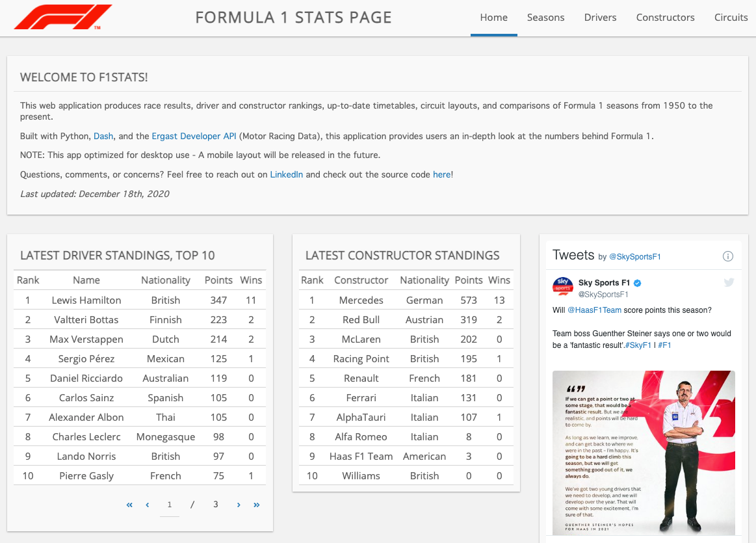Go to first page of driver standings
Screen dimensions: 756x543
coord(129,505)
